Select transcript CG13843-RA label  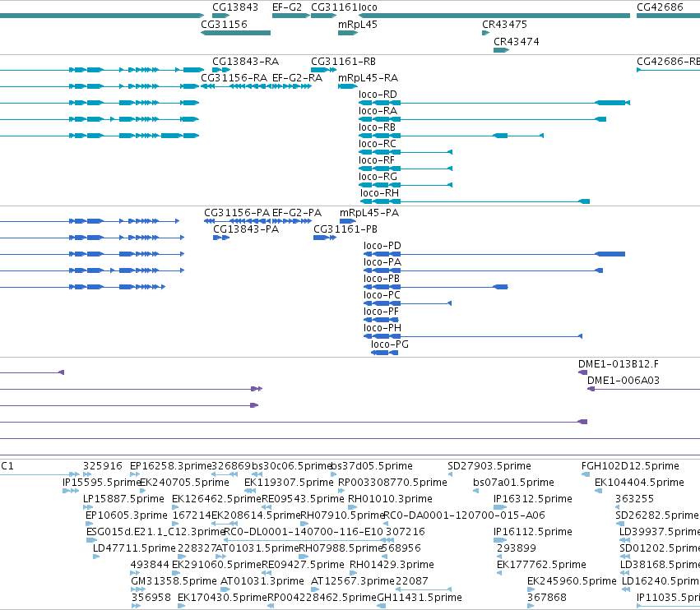(x=246, y=61)
